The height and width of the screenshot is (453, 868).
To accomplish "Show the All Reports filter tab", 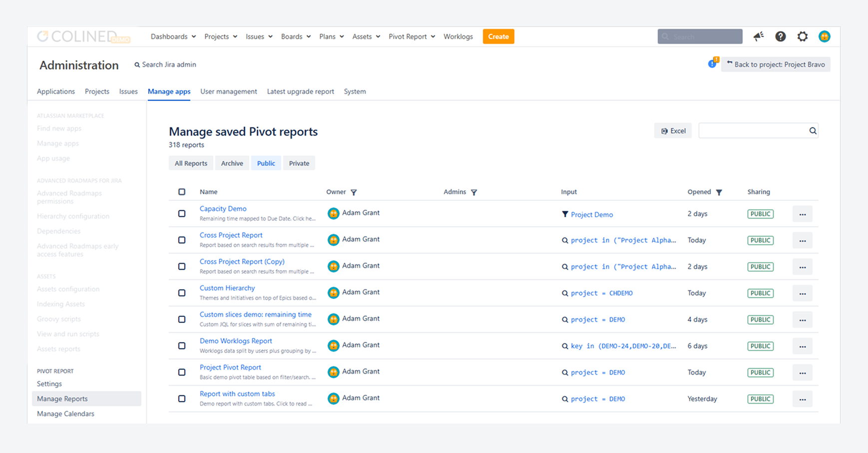I will point(191,163).
